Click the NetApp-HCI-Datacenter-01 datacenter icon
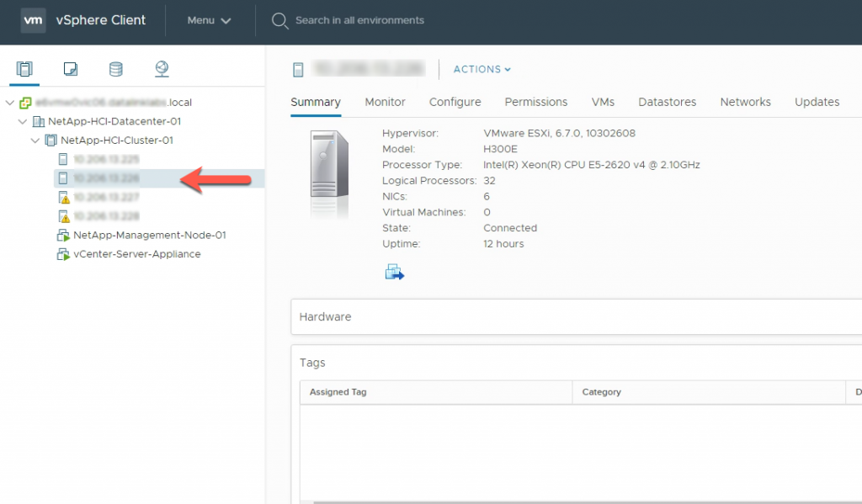Viewport: 862px width, 504px height. (39, 121)
